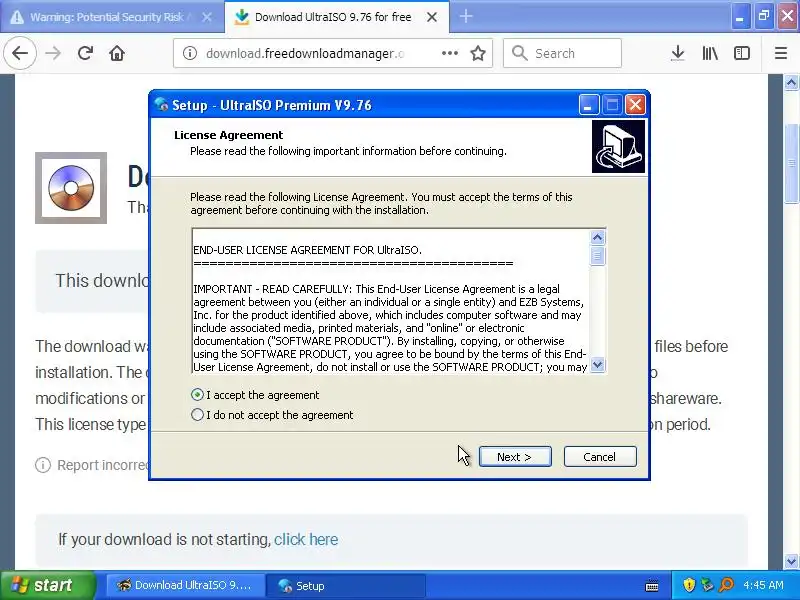The height and width of the screenshot is (600, 800).
Task: Open the Firefox hamburger menu
Action: pos(781,53)
